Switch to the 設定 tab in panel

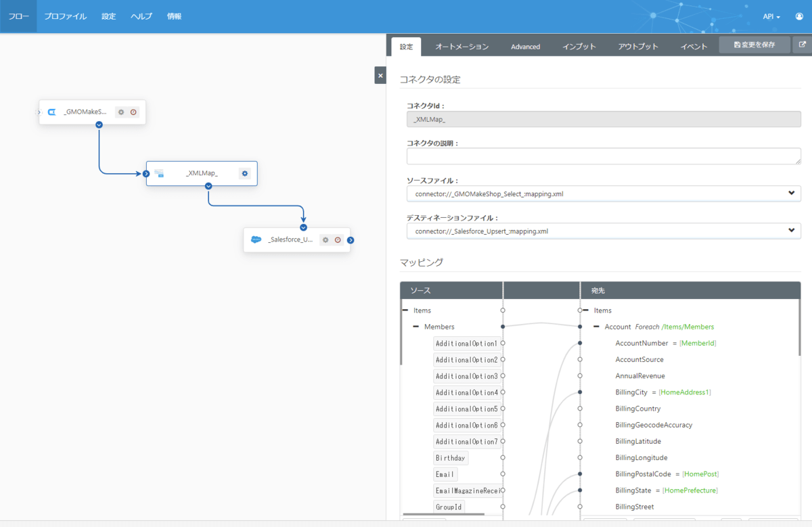(406, 47)
